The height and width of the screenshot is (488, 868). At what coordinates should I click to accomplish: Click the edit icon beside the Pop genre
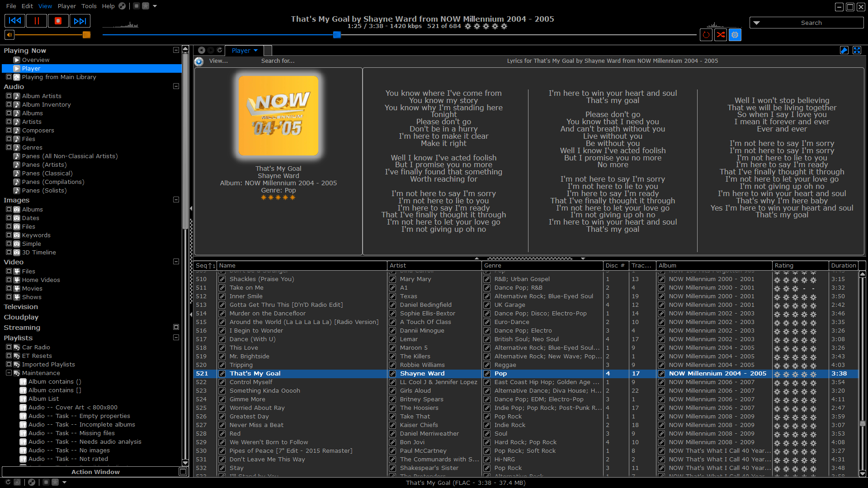pos(487,374)
